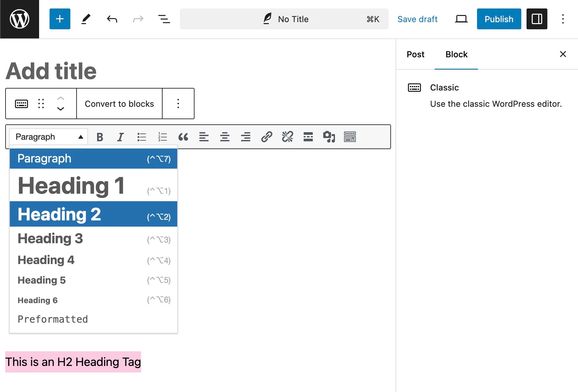Open the Preview laptop icon
Viewport: 578px width, 392px height.
[x=461, y=19]
